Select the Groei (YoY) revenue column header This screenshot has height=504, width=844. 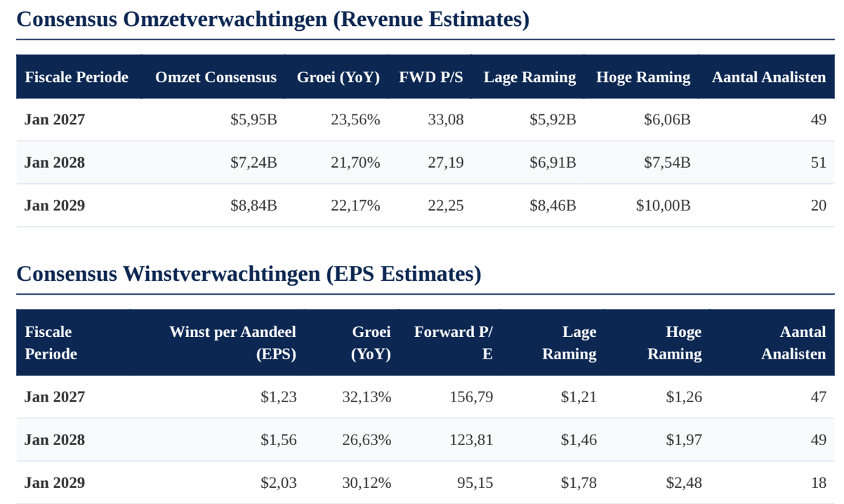click(338, 77)
